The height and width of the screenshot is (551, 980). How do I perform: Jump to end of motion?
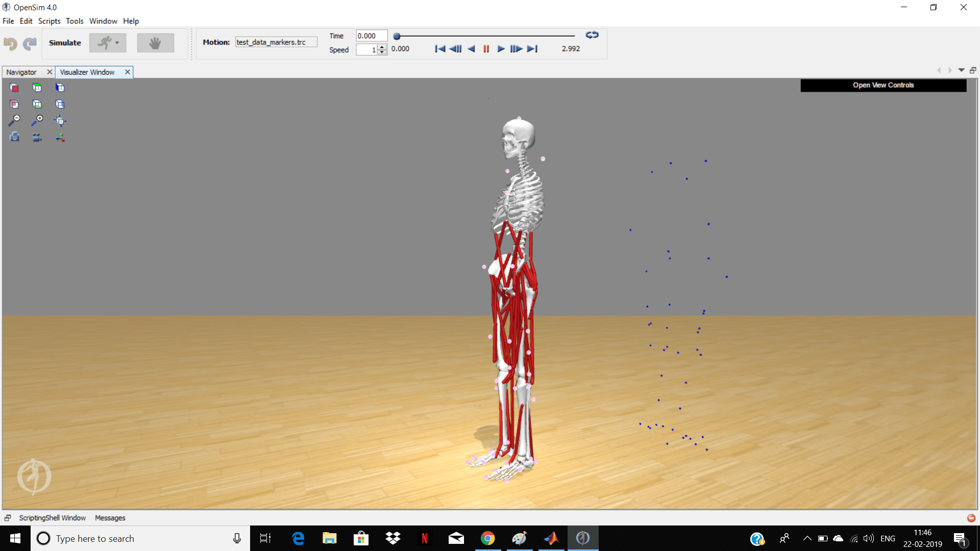coord(532,49)
